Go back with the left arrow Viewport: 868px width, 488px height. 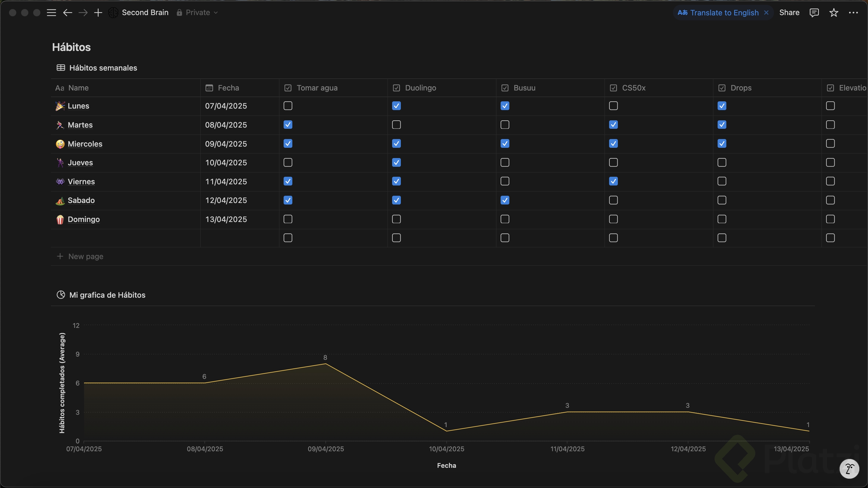(68, 12)
